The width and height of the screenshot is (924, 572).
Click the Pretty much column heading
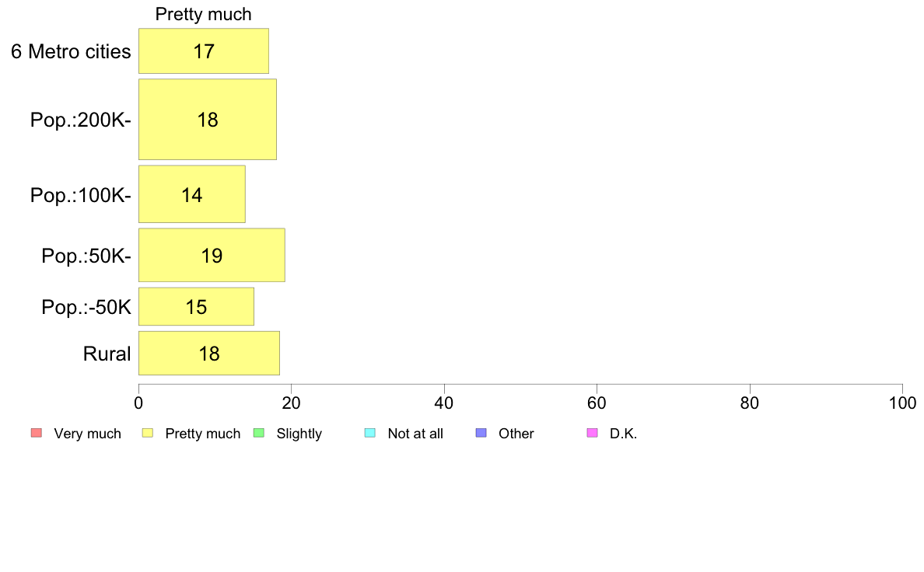[x=203, y=14]
